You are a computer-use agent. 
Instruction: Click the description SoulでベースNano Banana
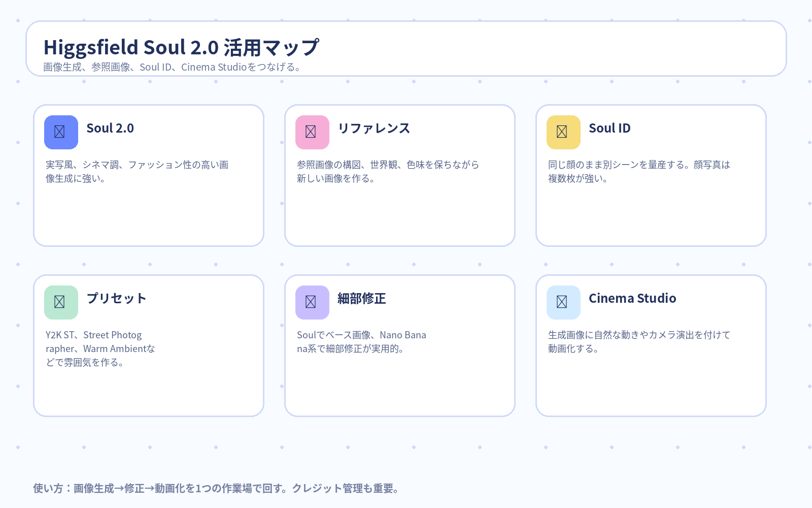361,341
